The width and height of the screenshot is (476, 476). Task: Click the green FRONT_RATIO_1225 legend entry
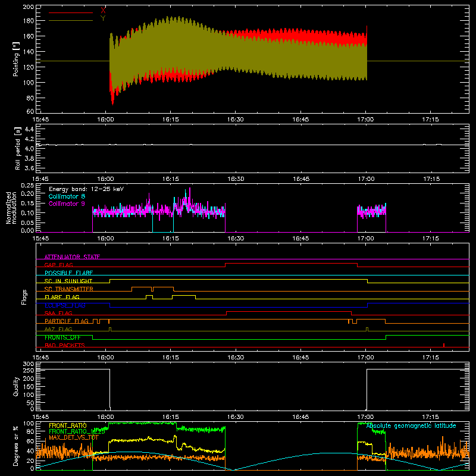tap(77, 431)
